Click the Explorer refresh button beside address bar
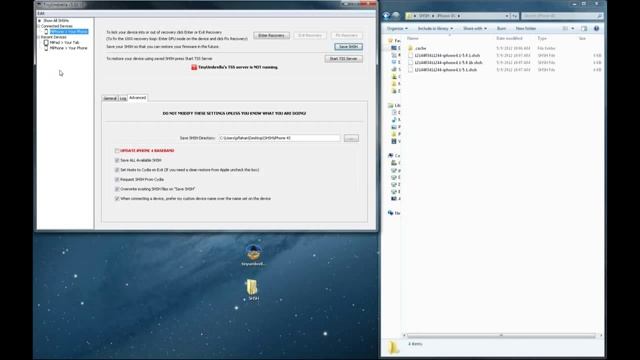The image size is (640, 360). point(515,16)
